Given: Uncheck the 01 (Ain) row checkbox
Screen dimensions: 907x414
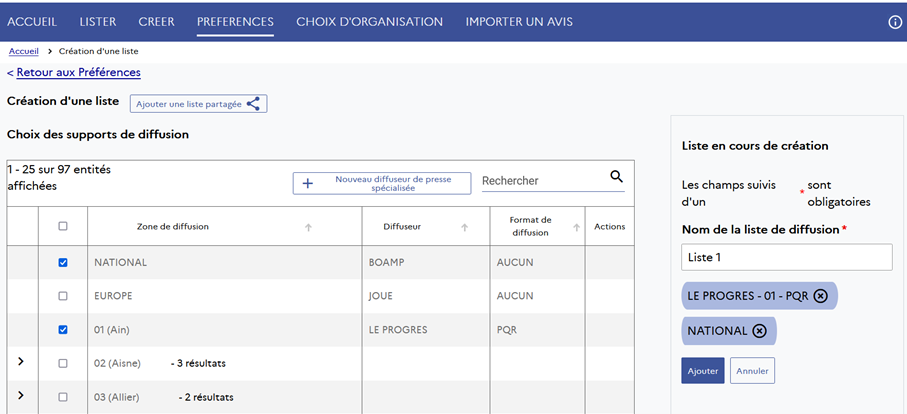Looking at the screenshot, I should coord(63,330).
